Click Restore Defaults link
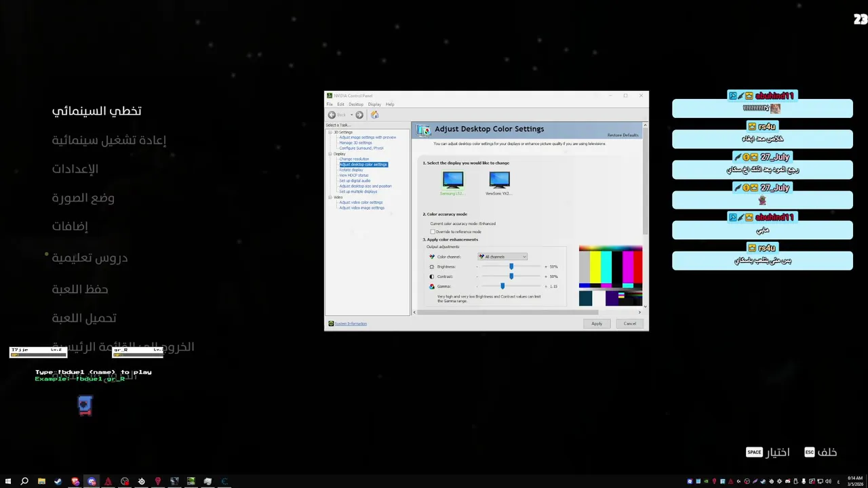The image size is (868, 488). (623, 135)
